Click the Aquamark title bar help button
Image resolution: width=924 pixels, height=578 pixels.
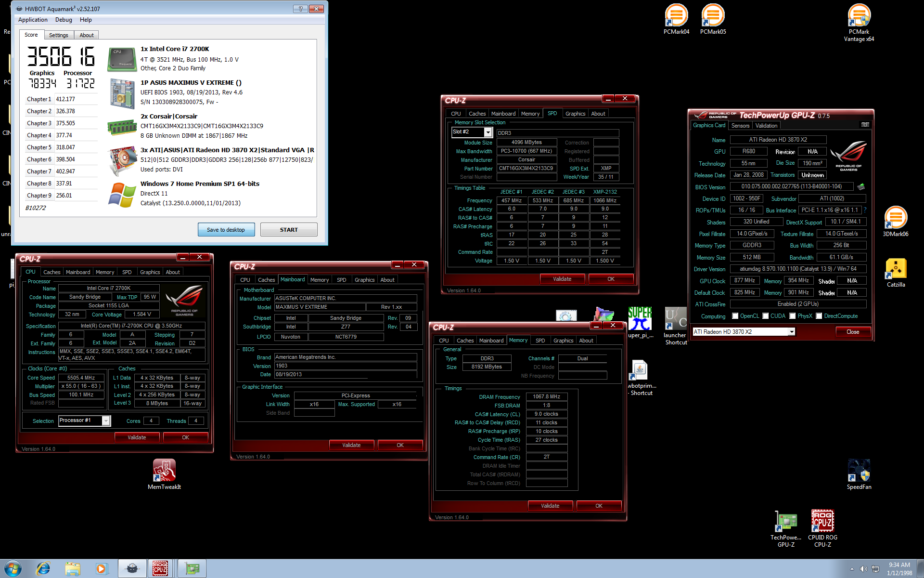coord(300,9)
